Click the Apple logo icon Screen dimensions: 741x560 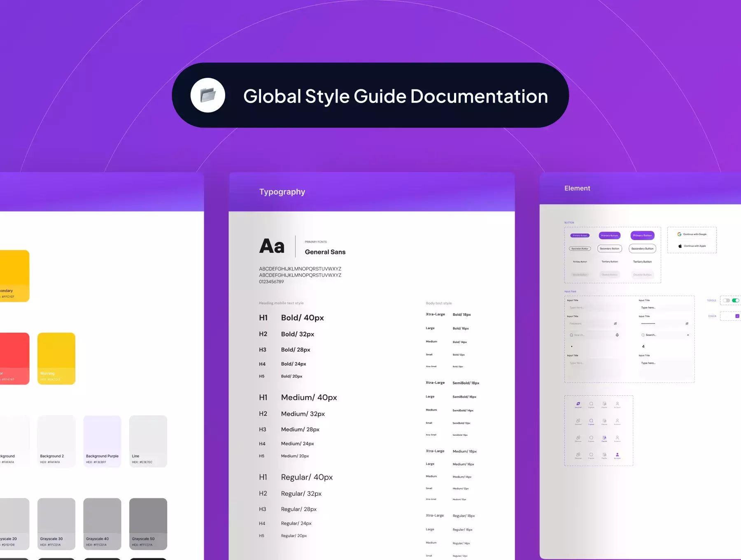click(680, 246)
